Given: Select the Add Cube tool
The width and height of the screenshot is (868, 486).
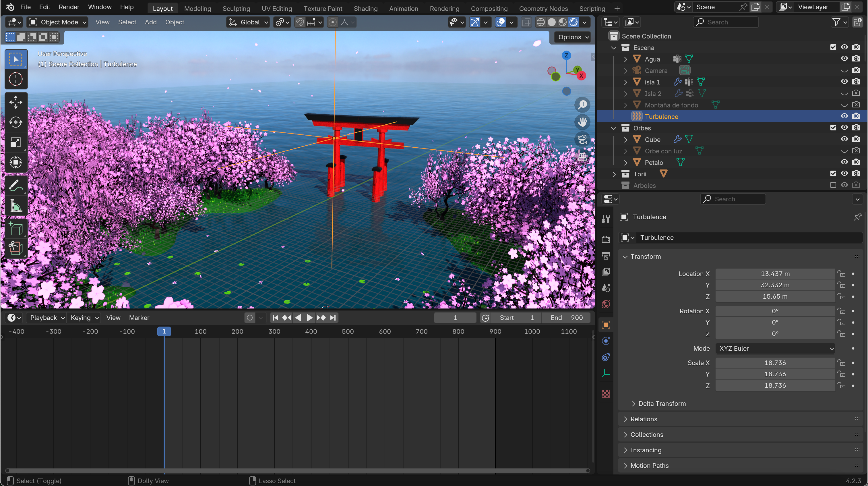Looking at the screenshot, I should pyautogui.click(x=15, y=229).
